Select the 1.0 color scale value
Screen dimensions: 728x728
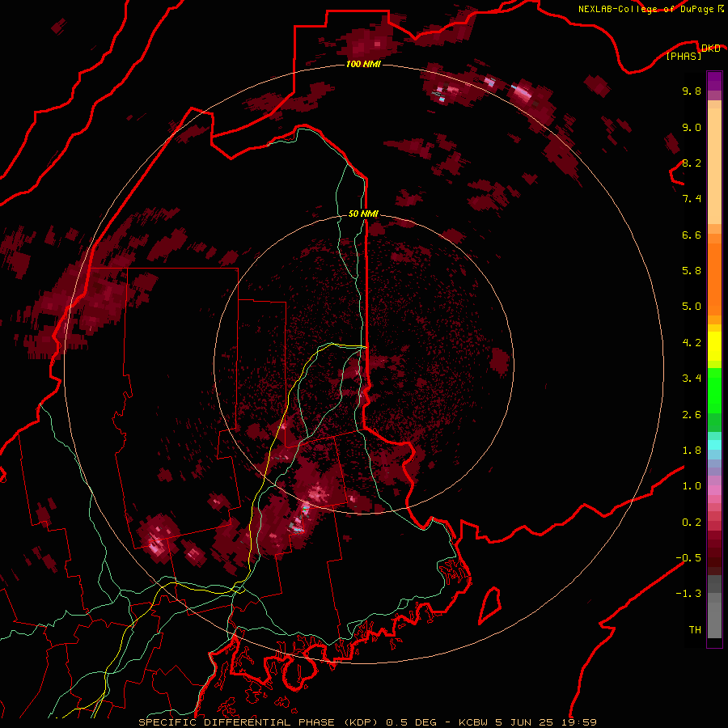[692, 486]
